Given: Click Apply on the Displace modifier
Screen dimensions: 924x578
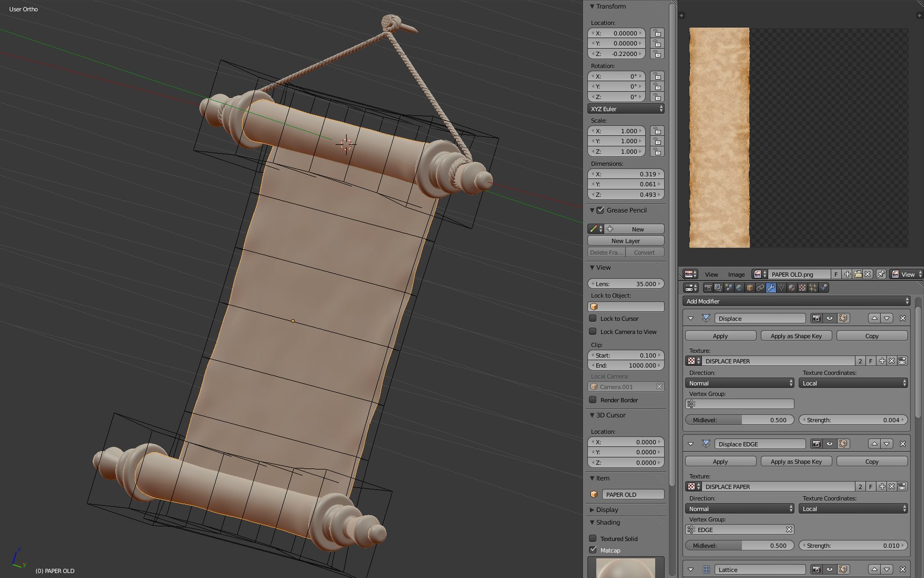Looking at the screenshot, I should 720,336.
